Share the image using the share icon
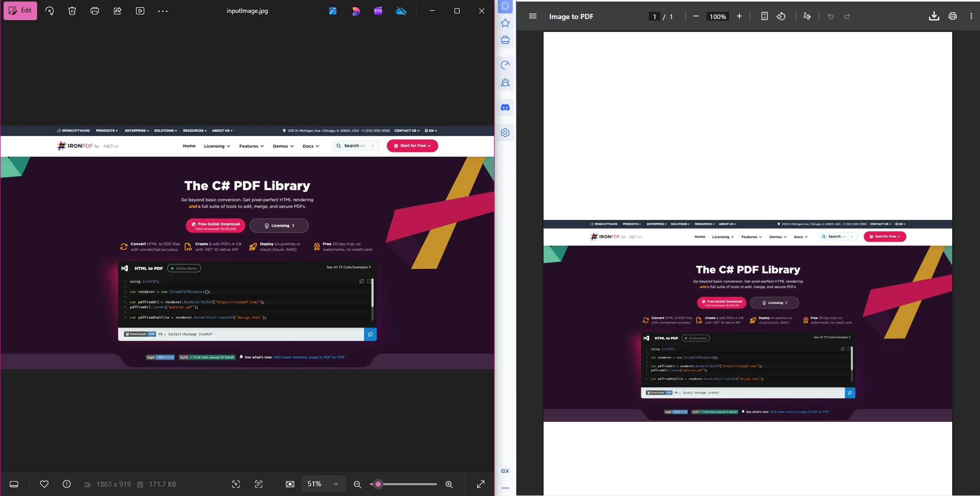Screen dimensions: 980x496 117,10
